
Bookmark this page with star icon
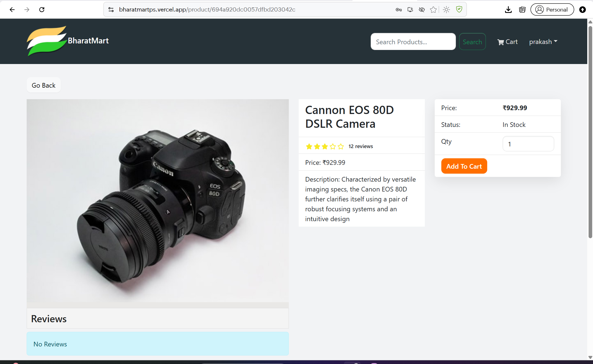[433, 10]
